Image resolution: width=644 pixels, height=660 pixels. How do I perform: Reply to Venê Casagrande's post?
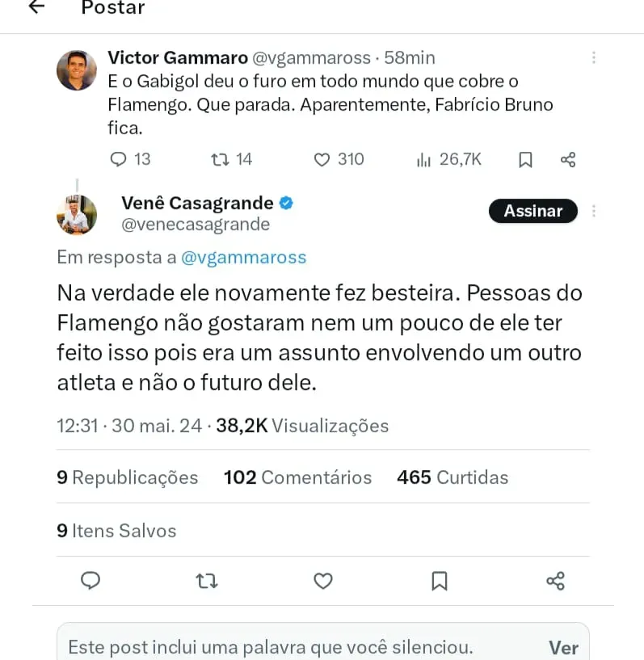point(90,581)
